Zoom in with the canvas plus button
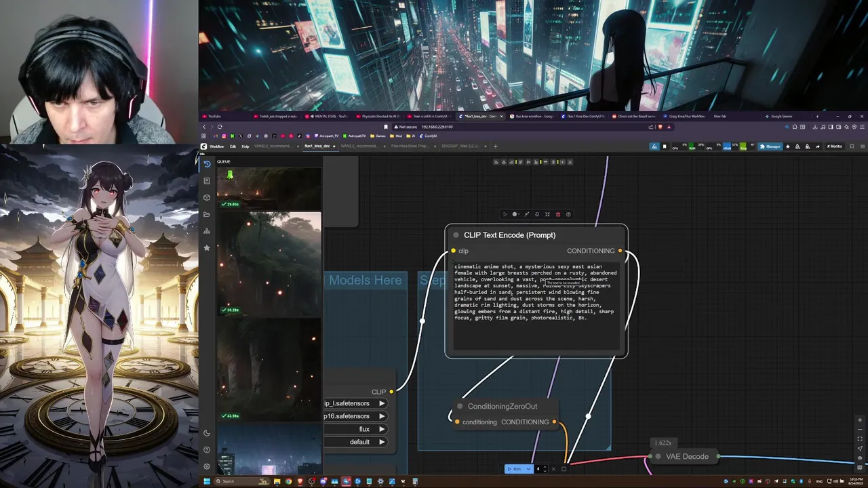This screenshot has width=868, height=488. click(860, 420)
